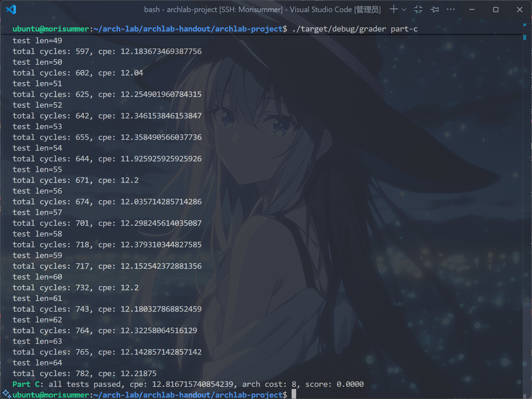Click the terminal cursor at bottom prompt
The width and height of the screenshot is (532, 399).
tap(294, 394)
